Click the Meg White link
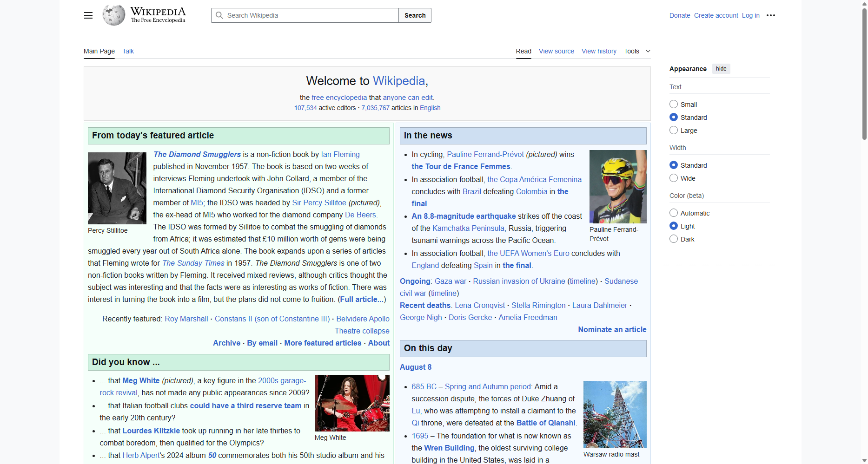 coord(141,380)
